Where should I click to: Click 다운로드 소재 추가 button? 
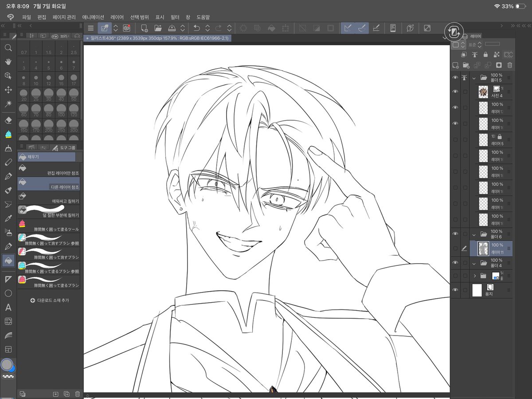click(x=49, y=300)
